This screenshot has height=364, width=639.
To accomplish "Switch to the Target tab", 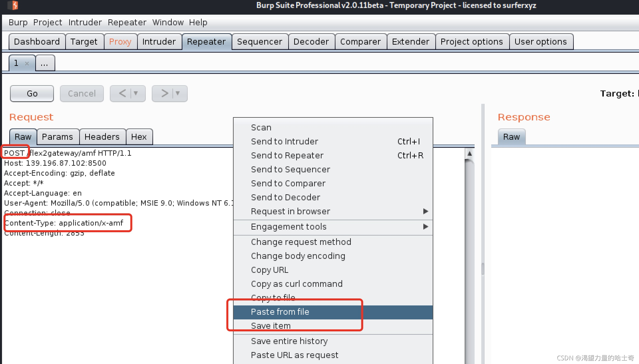I will tap(84, 42).
